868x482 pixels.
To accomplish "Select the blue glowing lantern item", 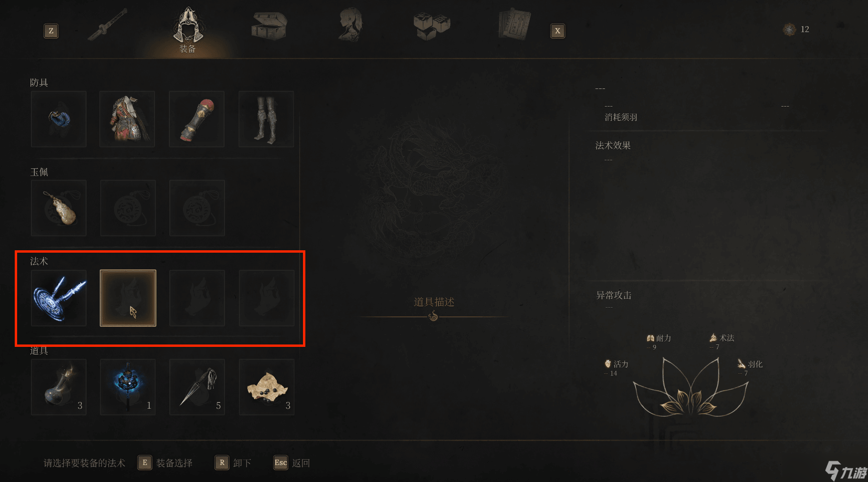I will click(128, 387).
